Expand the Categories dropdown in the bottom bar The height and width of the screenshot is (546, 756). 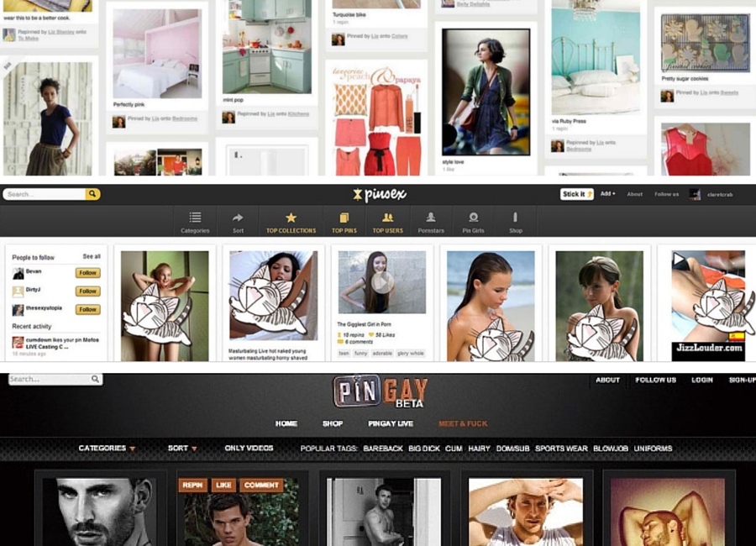[107, 449]
